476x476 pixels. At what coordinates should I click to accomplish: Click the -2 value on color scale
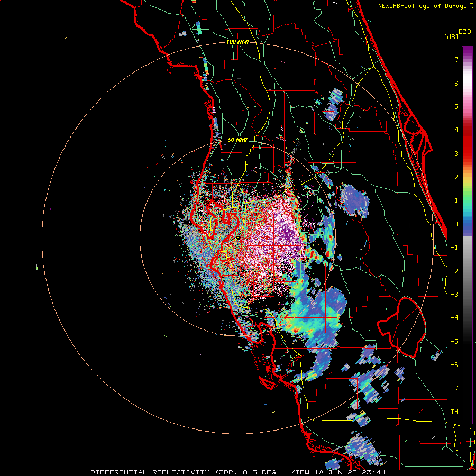tap(454, 271)
